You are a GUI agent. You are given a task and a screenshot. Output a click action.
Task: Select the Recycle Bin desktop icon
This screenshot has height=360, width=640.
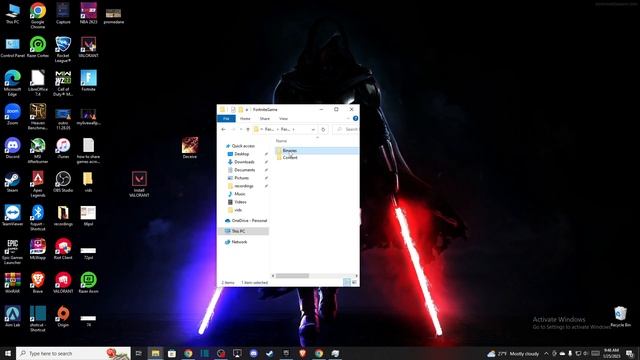click(620, 317)
